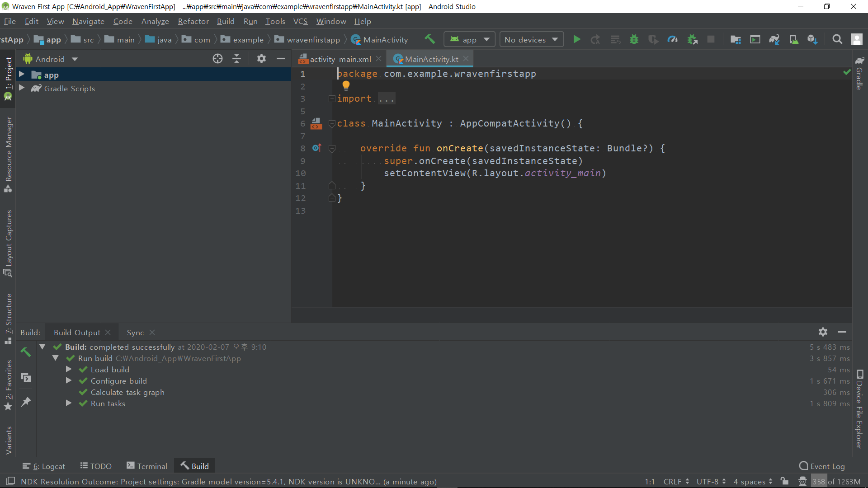
Task: Click the memory indicator 358 of 1263M
Action: click(835, 482)
